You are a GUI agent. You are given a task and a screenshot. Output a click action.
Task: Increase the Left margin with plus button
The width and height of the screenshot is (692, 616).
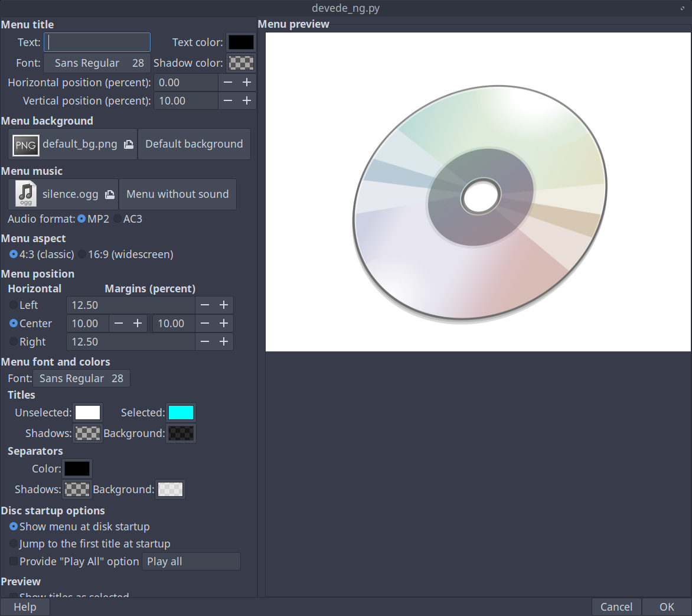tap(224, 305)
